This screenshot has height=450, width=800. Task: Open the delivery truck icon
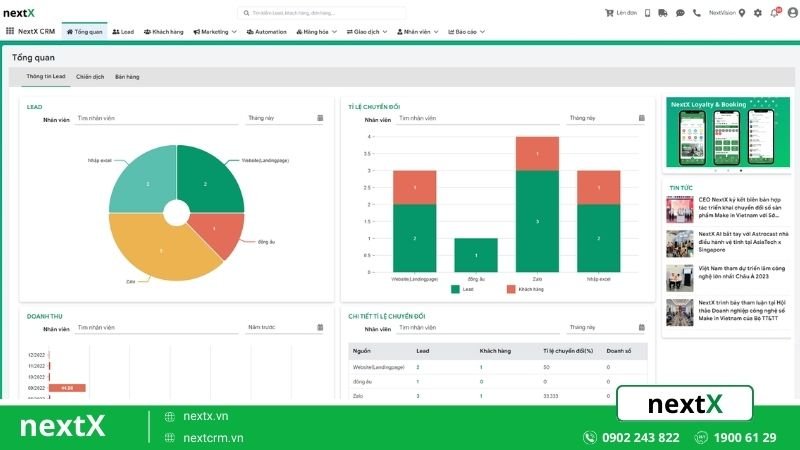pos(663,13)
